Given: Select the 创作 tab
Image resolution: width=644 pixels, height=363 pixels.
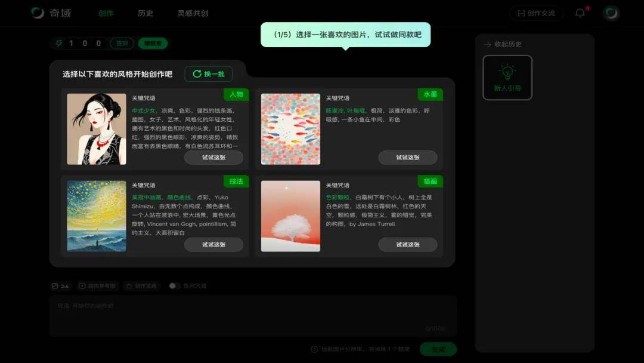Looking at the screenshot, I should click(106, 13).
